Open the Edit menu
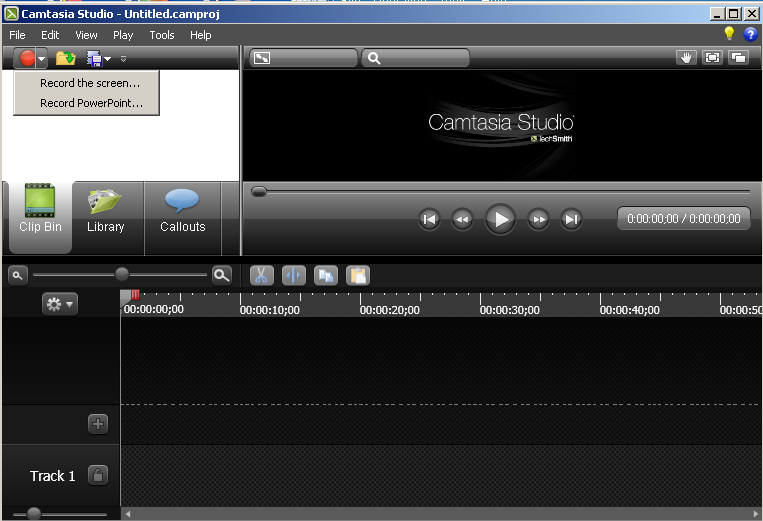The height and width of the screenshot is (521, 763). [50, 35]
